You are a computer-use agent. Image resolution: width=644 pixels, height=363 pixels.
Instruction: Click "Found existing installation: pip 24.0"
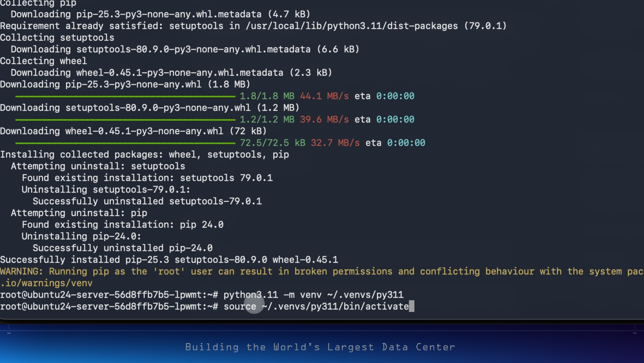tap(123, 225)
